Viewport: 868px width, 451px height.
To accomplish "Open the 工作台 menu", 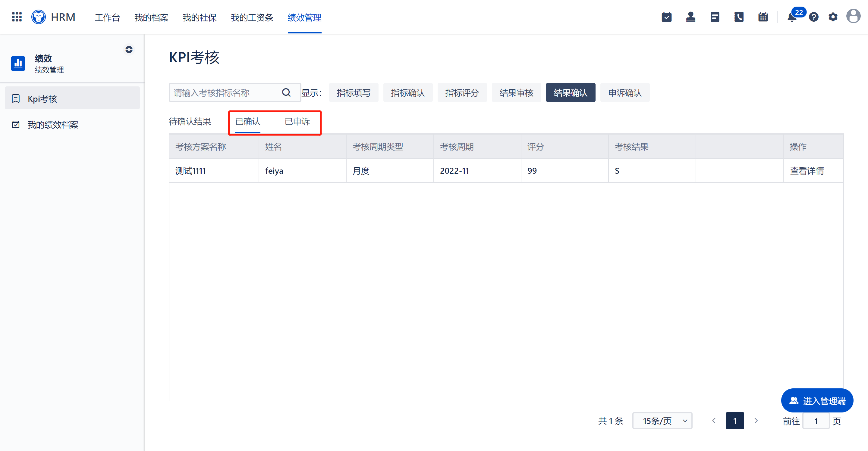I will click(x=108, y=17).
